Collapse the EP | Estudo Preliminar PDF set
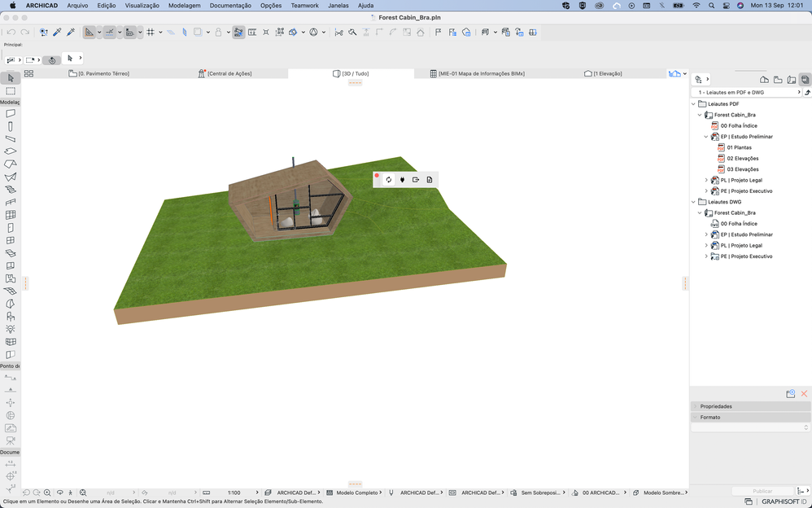The width and height of the screenshot is (812, 508). pos(706,137)
